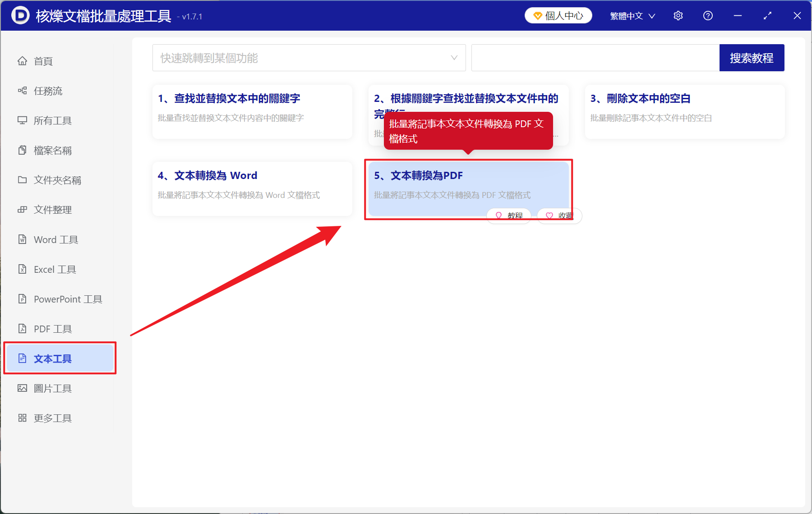The height and width of the screenshot is (514, 812).
Task: Select 文本工具 in the sidebar
Action: [60, 358]
